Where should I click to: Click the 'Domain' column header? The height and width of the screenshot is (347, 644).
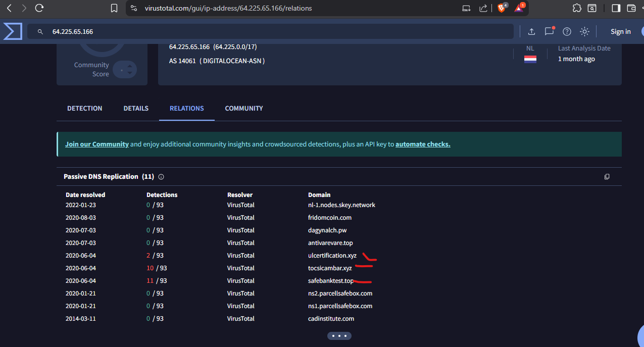[319, 194]
